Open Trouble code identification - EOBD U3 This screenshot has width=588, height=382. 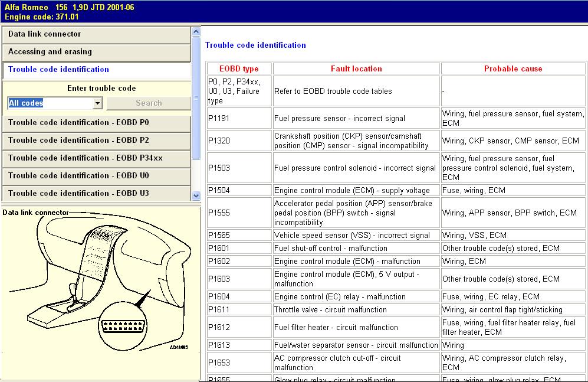click(x=96, y=194)
